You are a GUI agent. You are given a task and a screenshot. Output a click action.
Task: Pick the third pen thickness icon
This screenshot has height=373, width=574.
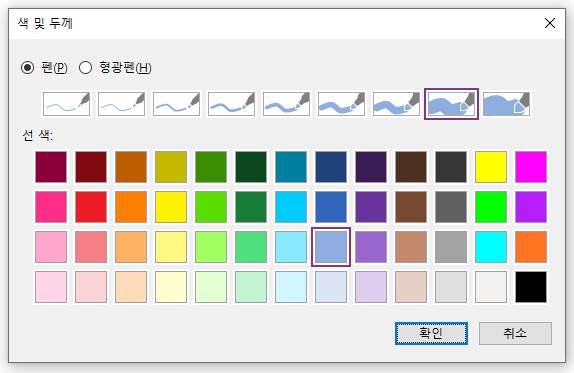[x=176, y=104]
